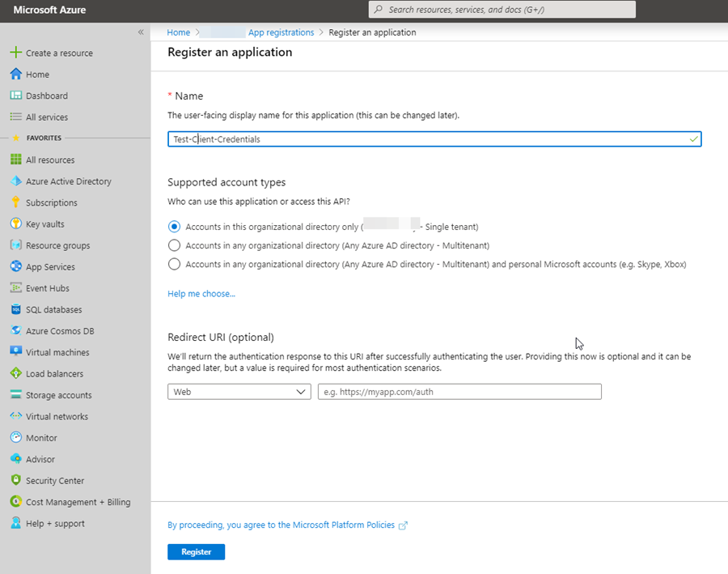Open Azure Active Directory icon
728x574 pixels.
pyautogui.click(x=16, y=181)
